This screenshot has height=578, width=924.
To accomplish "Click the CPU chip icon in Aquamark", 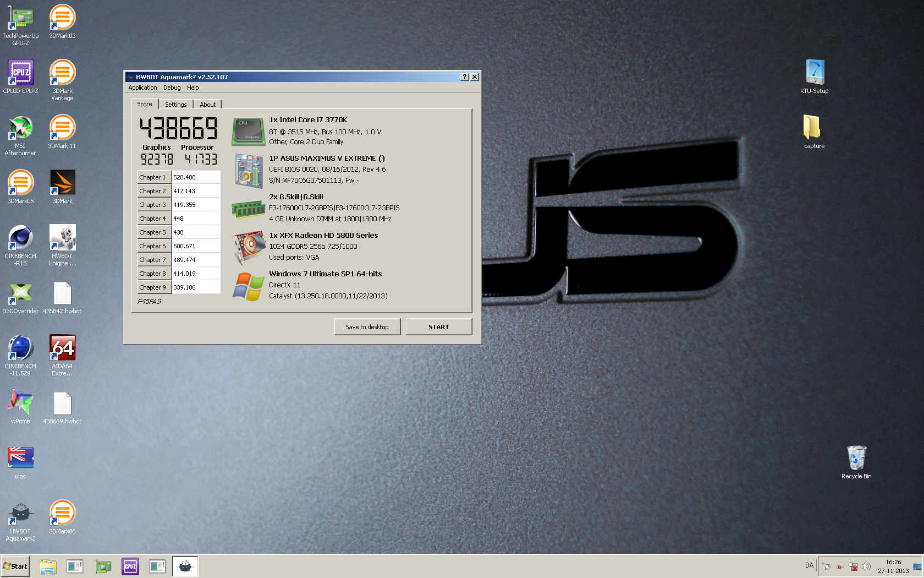I will click(249, 132).
